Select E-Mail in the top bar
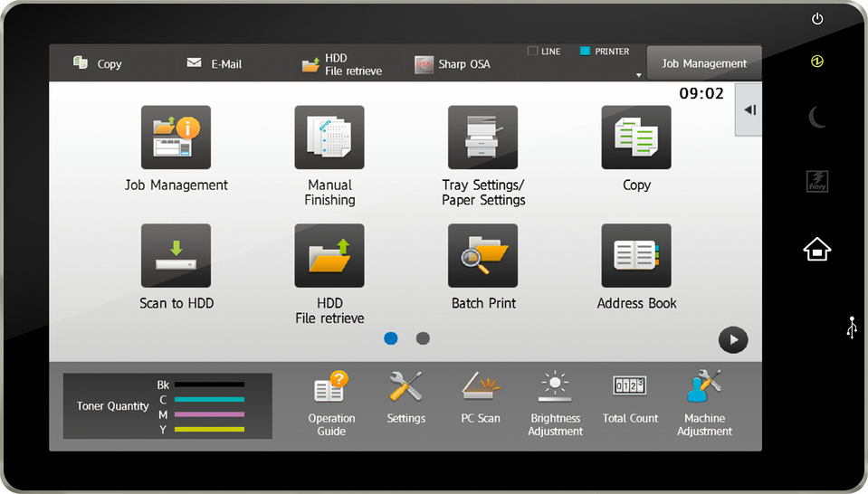This screenshot has width=868, height=494. pos(217,64)
